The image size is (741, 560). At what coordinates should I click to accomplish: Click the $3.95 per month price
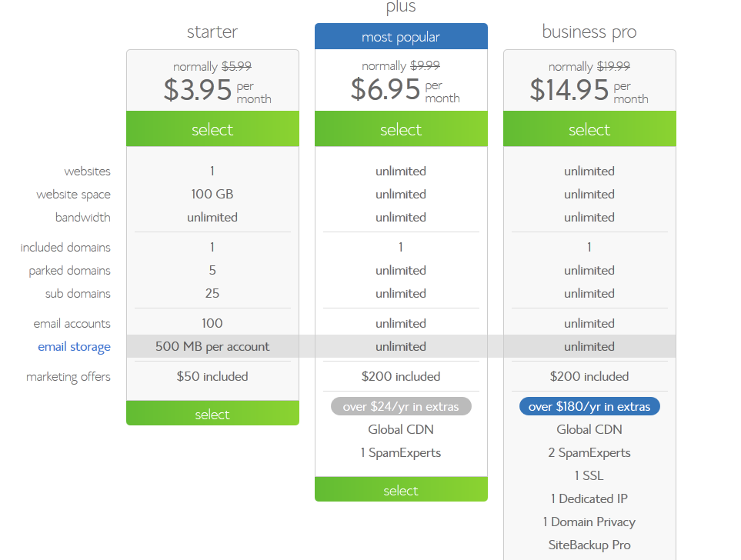click(x=217, y=90)
